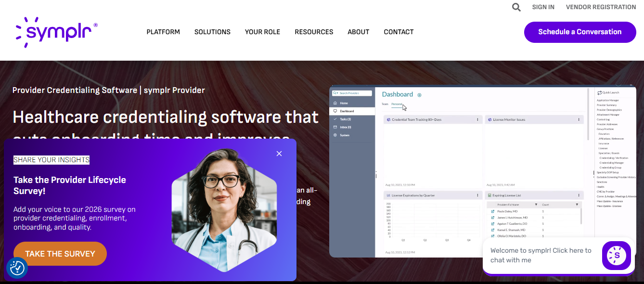644x284 pixels.
Task: Open Contact Log in Quick Launch
Action: (603, 119)
